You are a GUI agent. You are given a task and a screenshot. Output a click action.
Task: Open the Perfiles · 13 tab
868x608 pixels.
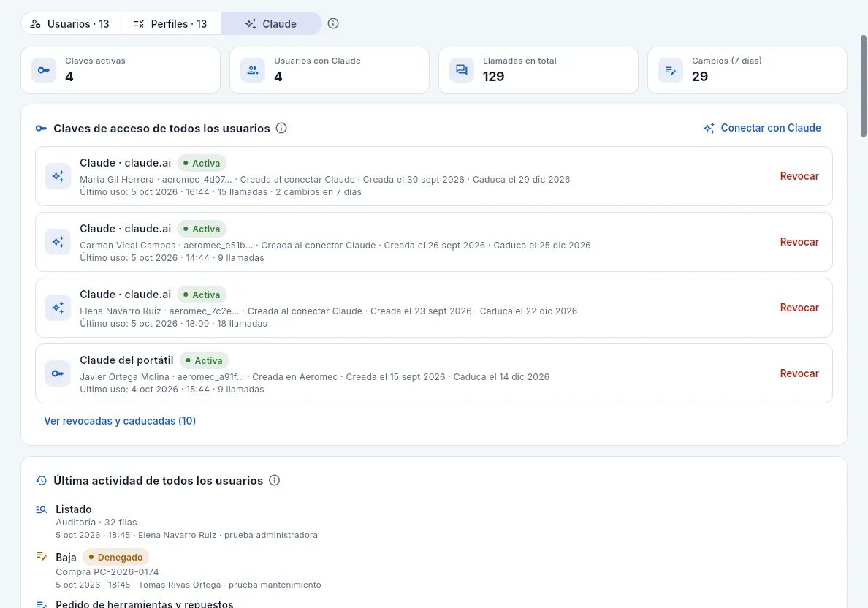[171, 24]
